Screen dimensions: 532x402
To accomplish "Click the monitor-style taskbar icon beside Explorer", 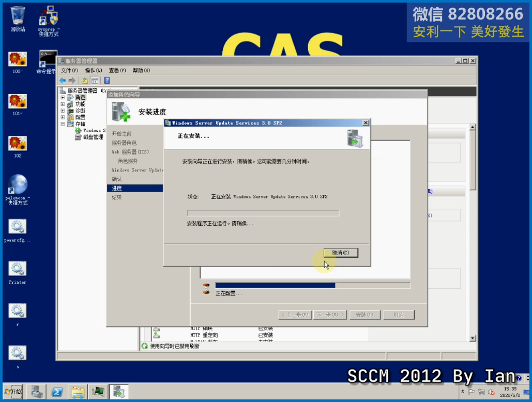I will pos(98,392).
